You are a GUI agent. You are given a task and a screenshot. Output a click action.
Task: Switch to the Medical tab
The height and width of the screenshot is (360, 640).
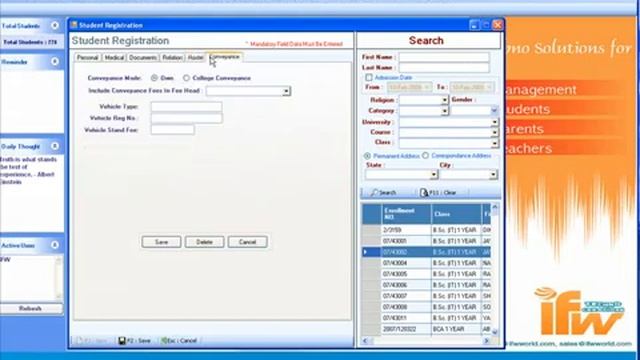point(114,58)
